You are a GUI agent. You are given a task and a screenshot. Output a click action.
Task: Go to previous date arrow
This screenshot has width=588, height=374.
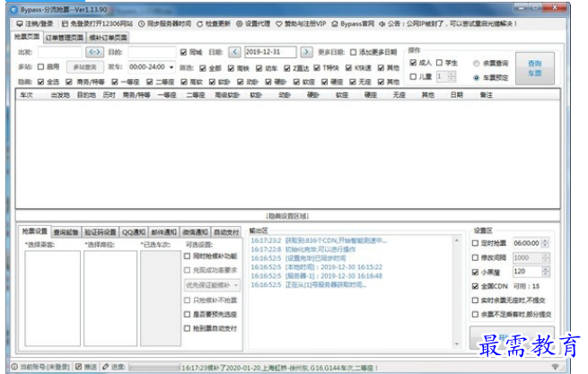point(234,52)
